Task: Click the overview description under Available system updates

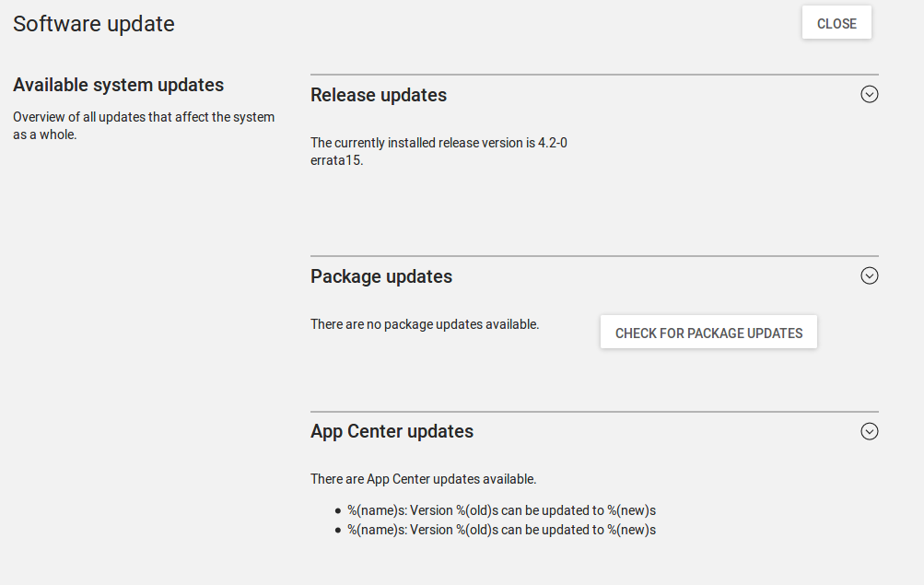Action: (x=144, y=125)
